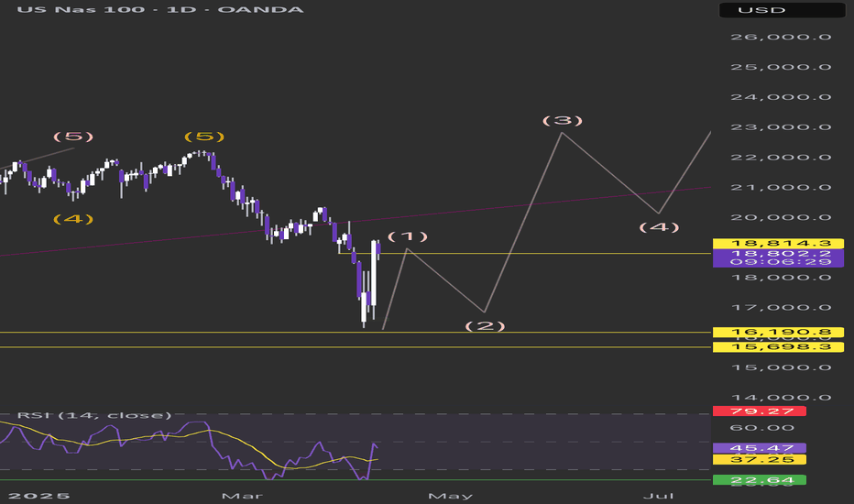Viewport: 854px width, 504px height.
Task: Click 15,000.0 on the price scale
Action: click(x=781, y=367)
